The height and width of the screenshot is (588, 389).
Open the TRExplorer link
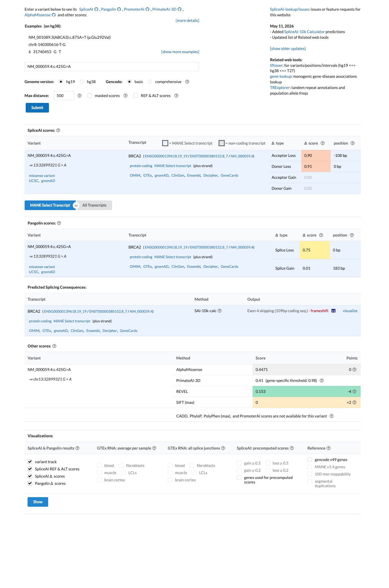(280, 88)
